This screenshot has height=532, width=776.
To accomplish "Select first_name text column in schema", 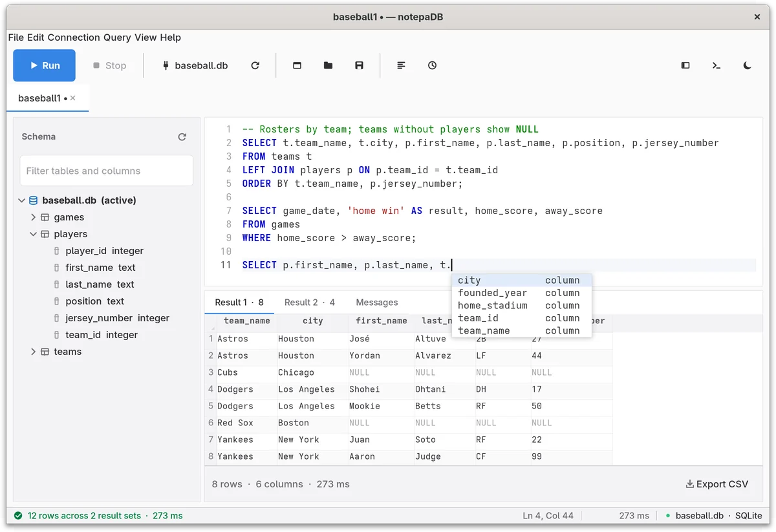I will (x=100, y=268).
